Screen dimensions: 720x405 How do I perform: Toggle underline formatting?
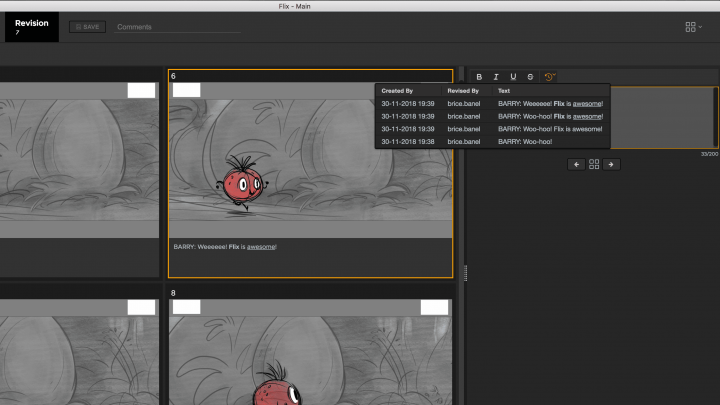pos(513,77)
